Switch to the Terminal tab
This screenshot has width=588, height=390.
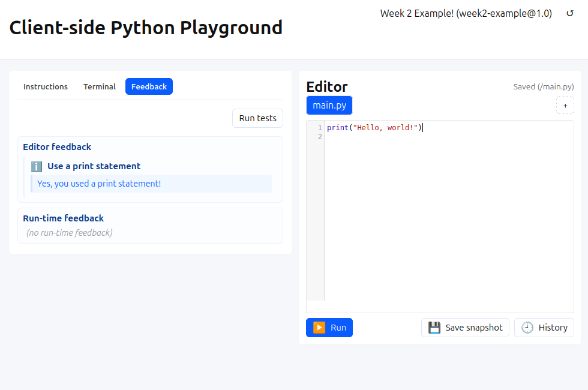100,86
